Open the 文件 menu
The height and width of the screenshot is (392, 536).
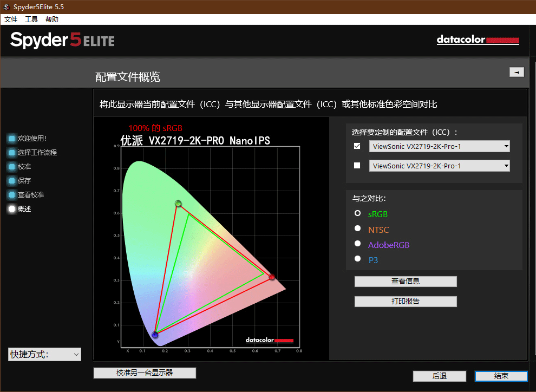click(x=11, y=19)
